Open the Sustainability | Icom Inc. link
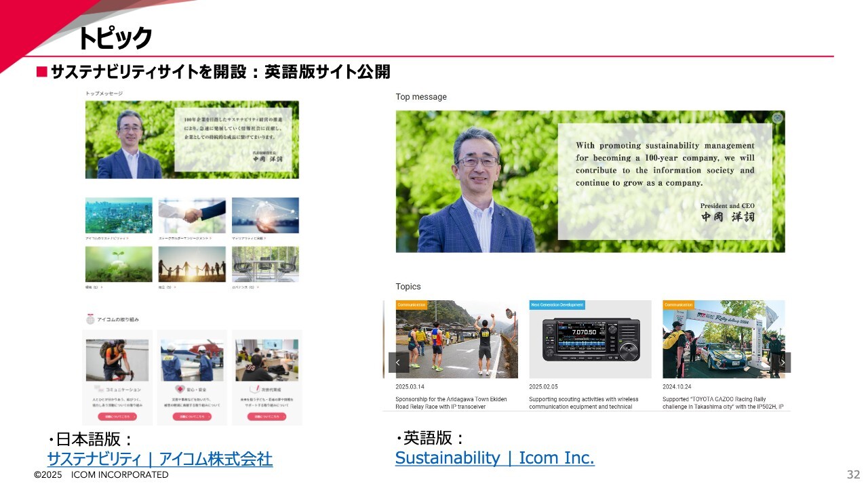Image resolution: width=868 pixels, height=488 pixels. click(495, 457)
